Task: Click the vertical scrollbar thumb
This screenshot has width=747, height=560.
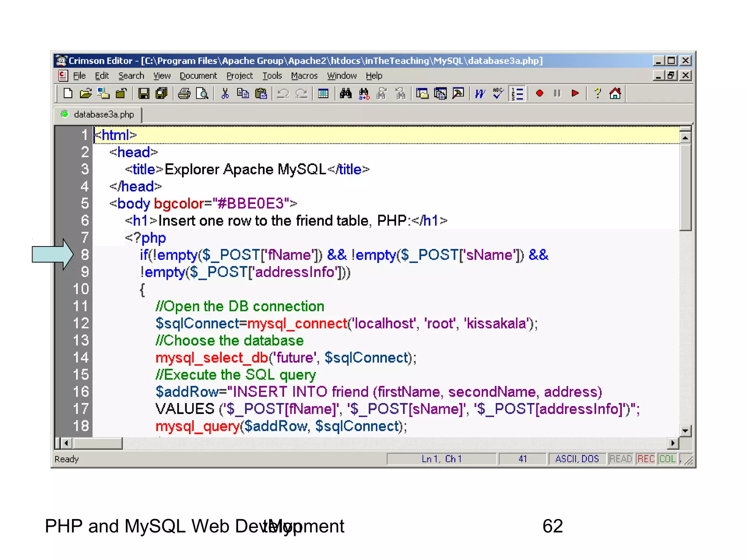Action: click(685, 187)
